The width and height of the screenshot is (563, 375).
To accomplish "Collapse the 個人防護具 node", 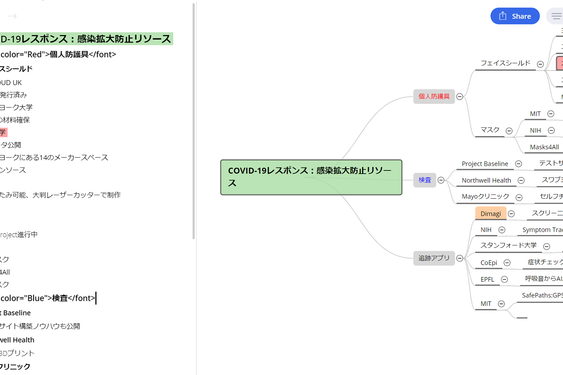I will 460,96.
